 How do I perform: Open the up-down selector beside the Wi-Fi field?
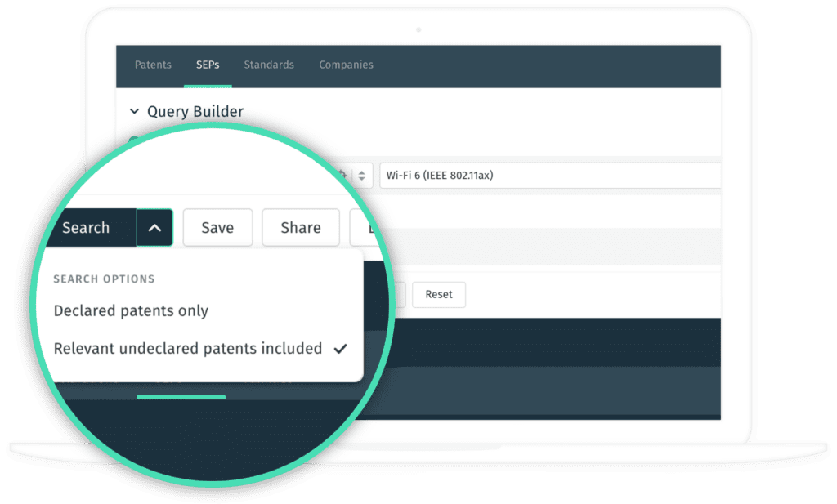click(x=362, y=176)
